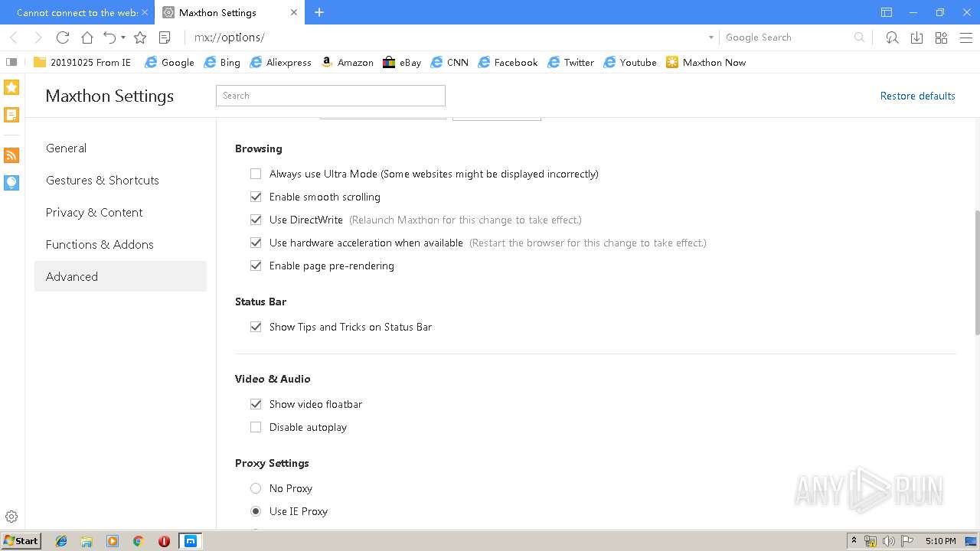Select the No Proxy radio button

click(x=256, y=488)
